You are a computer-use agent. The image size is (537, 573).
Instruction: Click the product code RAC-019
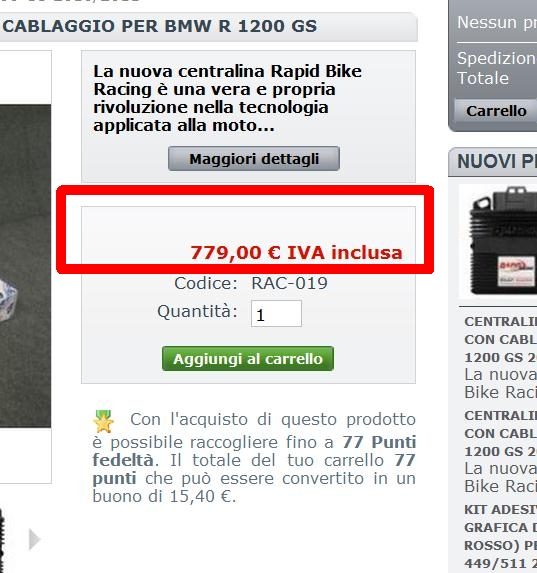289,283
